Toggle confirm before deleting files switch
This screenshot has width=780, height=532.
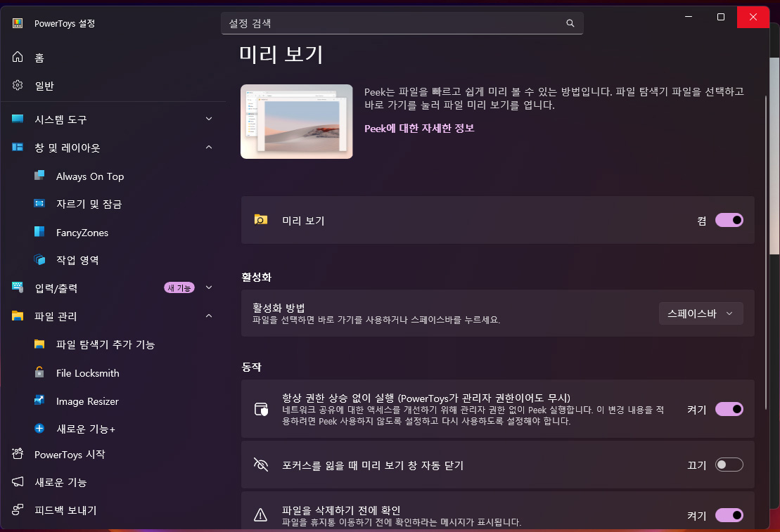pyautogui.click(x=729, y=515)
